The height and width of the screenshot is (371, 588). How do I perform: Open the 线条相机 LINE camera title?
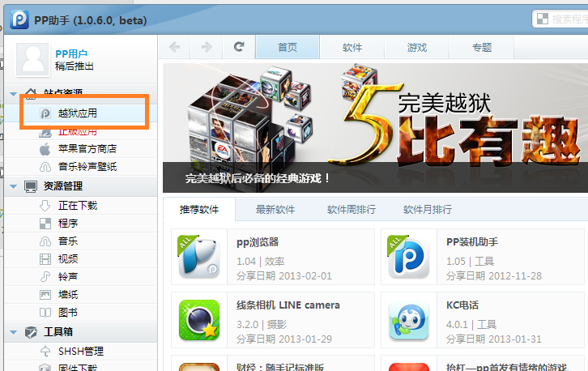(x=288, y=305)
